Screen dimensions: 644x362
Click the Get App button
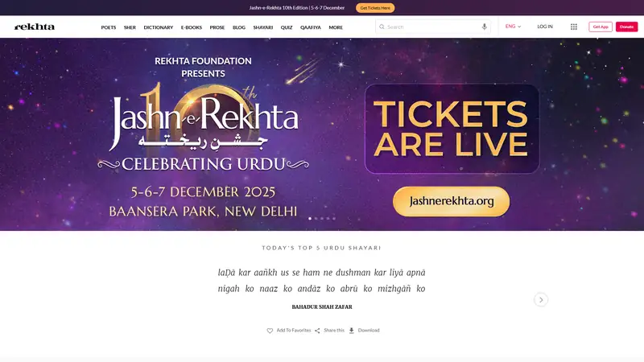tap(601, 27)
